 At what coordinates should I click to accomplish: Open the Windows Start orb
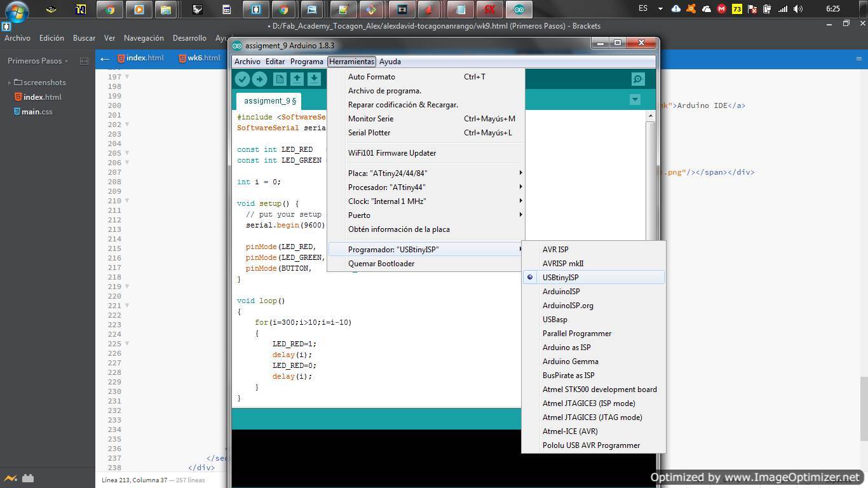16,11
